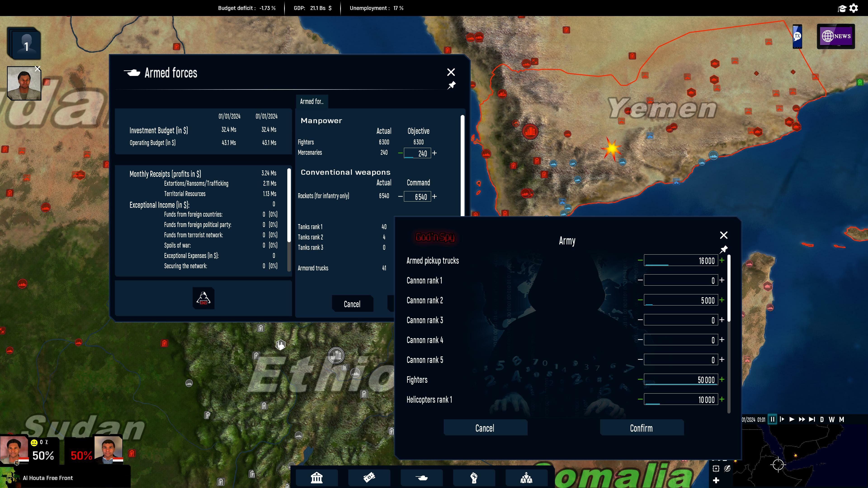Adjust the Fighters slider set to 50000
868x488 pixels.
681,380
